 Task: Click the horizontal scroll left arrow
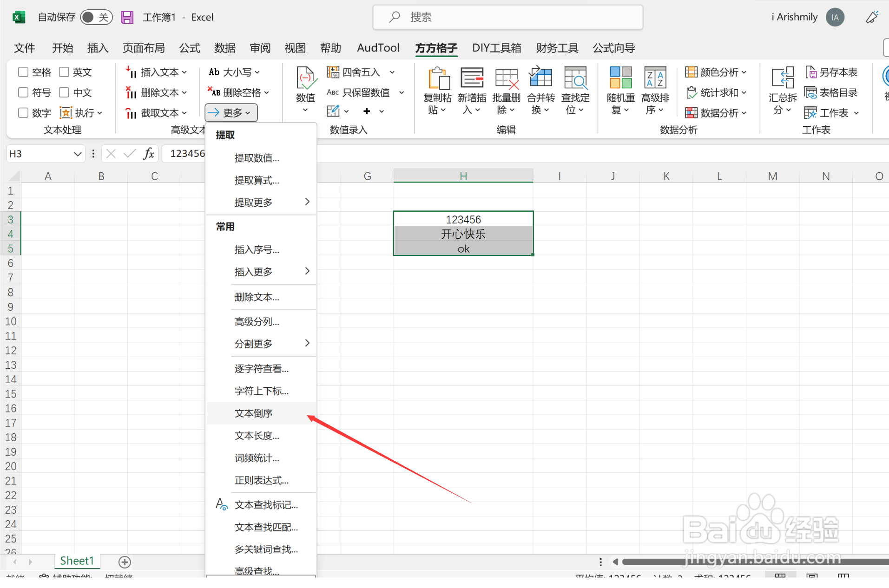click(615, 562)
